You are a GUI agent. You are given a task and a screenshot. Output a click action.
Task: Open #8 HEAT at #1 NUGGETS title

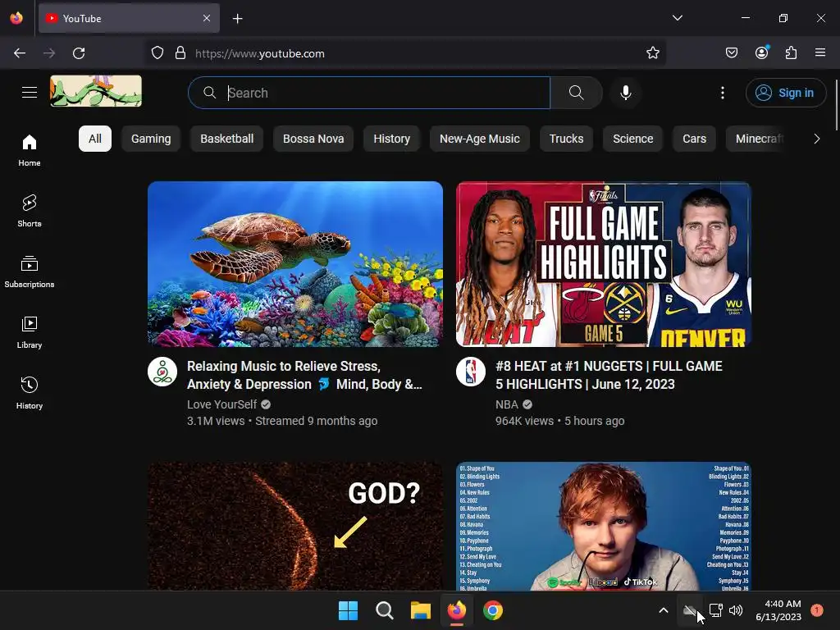[609, 375]
